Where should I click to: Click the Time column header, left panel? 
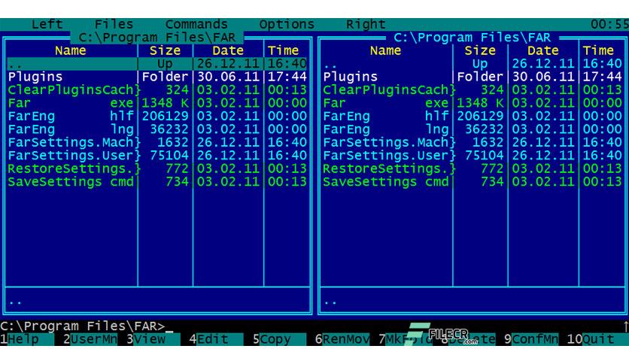click(283, 50)
